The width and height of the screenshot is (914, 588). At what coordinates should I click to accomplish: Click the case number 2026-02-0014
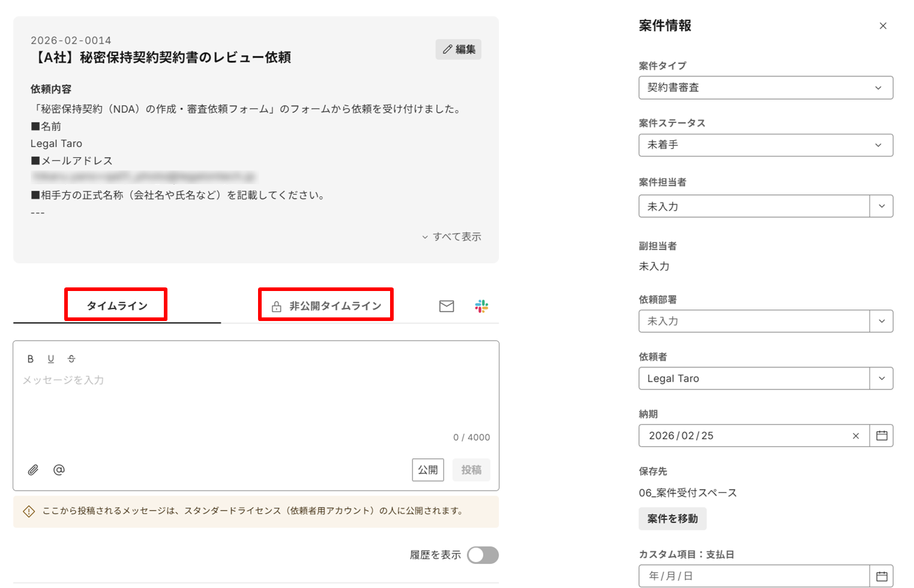[71, 40]
